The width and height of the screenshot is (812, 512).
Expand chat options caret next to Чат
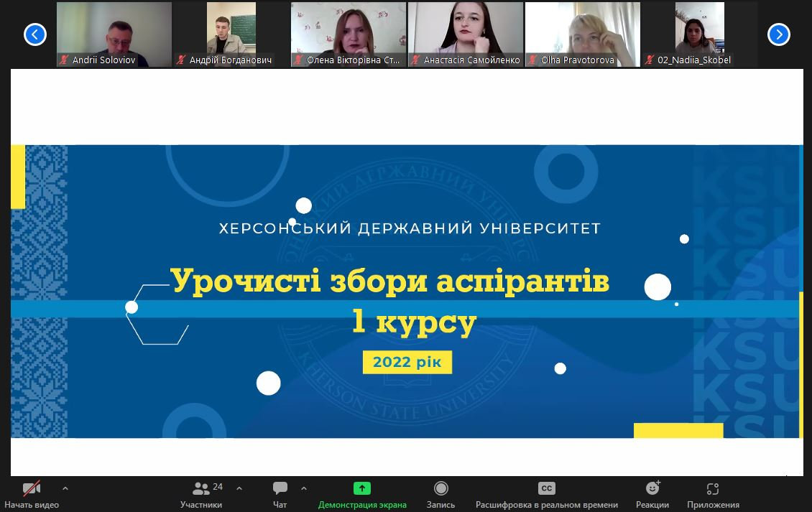[x=304, y=488]
